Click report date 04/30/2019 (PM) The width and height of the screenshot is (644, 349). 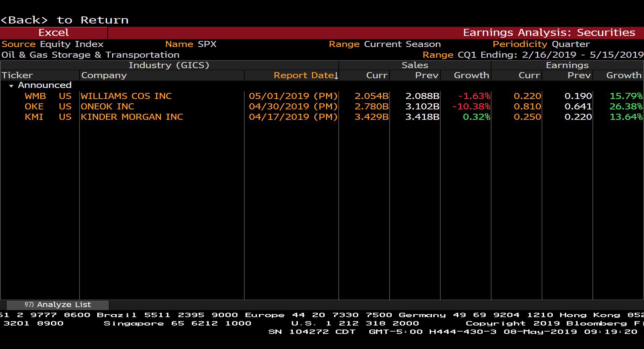pyautogui.click(x=293, y=106)
